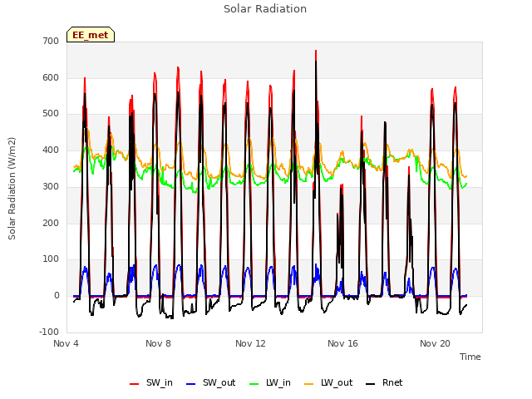Toggle the LW_out legend entry
This screenshot has height=399, width=532.
pyautogui.click(x=328, y=382)
